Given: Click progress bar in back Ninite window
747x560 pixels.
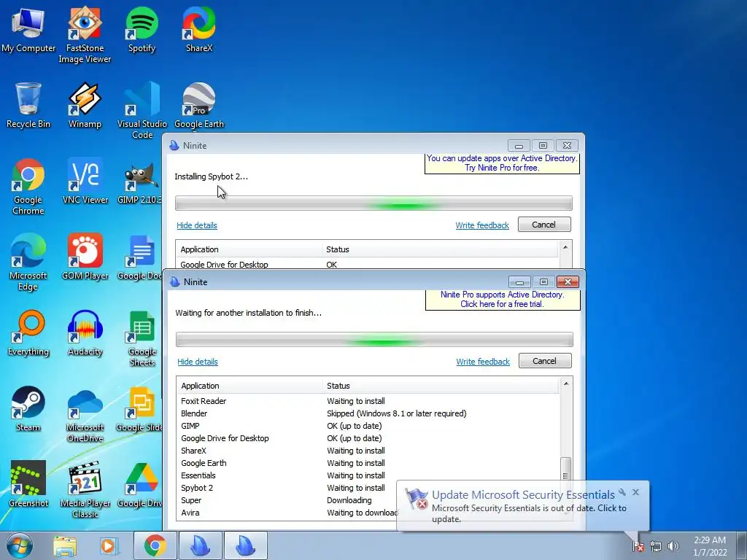Looking at the screenshot, I should pos(373,203).
